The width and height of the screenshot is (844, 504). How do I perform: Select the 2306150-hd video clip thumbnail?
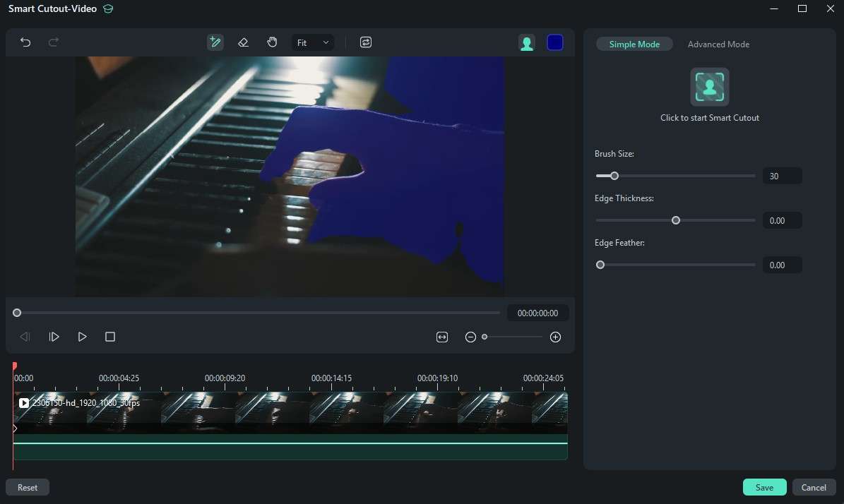pyautogui.click(x=290, y=412)
